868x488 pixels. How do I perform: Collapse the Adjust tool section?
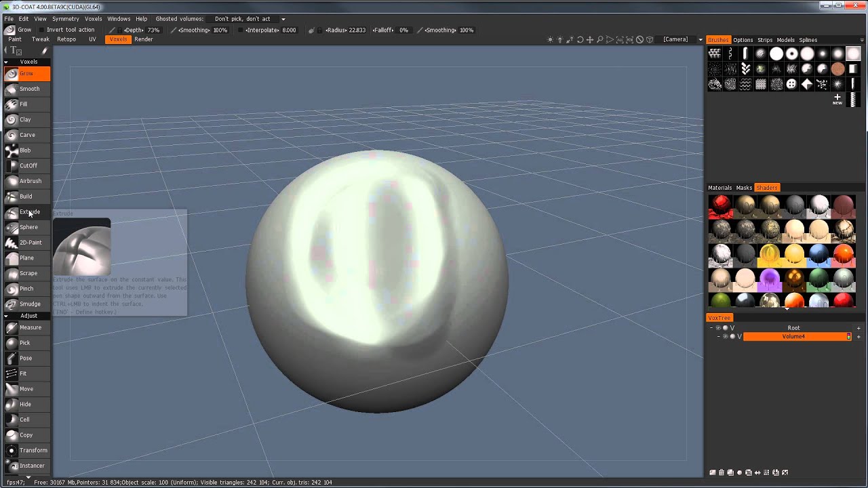[7, 316]
